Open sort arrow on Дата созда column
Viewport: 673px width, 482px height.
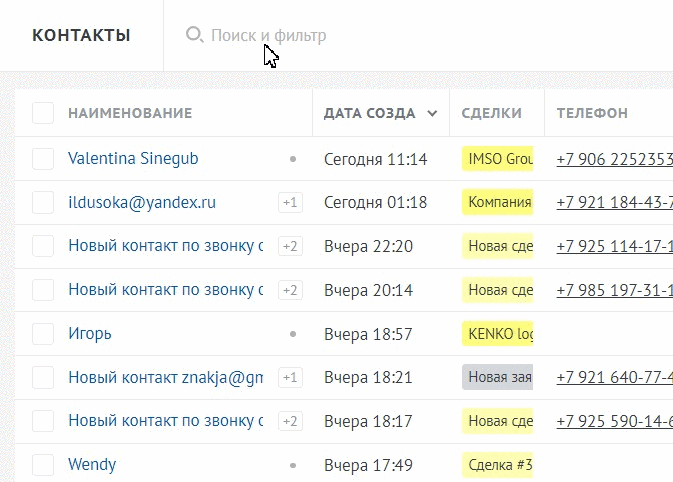(x=432, y=114)
